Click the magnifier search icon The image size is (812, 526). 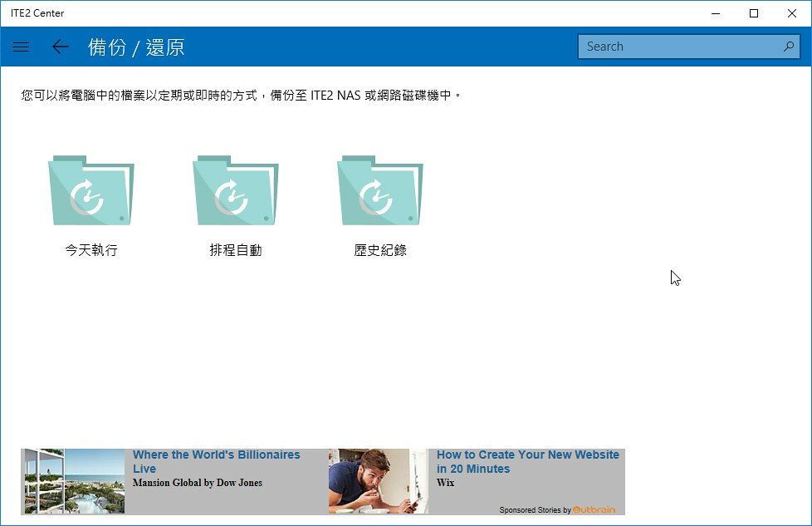(789, 47)
